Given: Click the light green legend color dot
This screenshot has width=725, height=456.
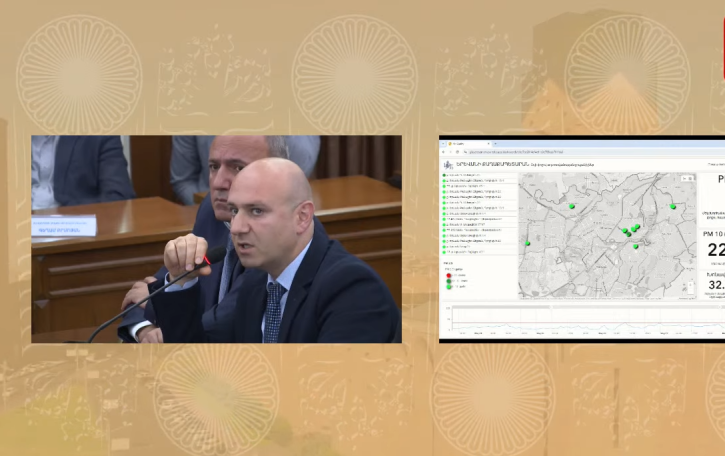Looking at the screenshot, I should point(449,287).
